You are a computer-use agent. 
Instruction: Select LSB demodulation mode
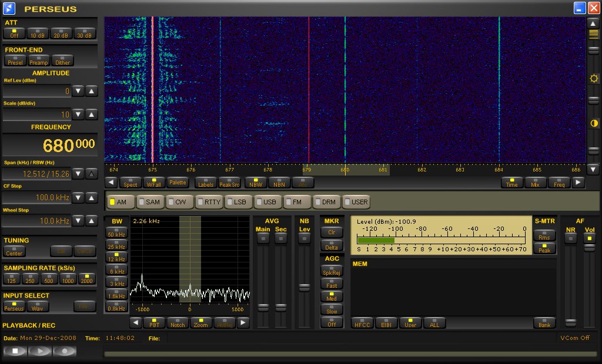pyautogui.click(x=239, y=202)
